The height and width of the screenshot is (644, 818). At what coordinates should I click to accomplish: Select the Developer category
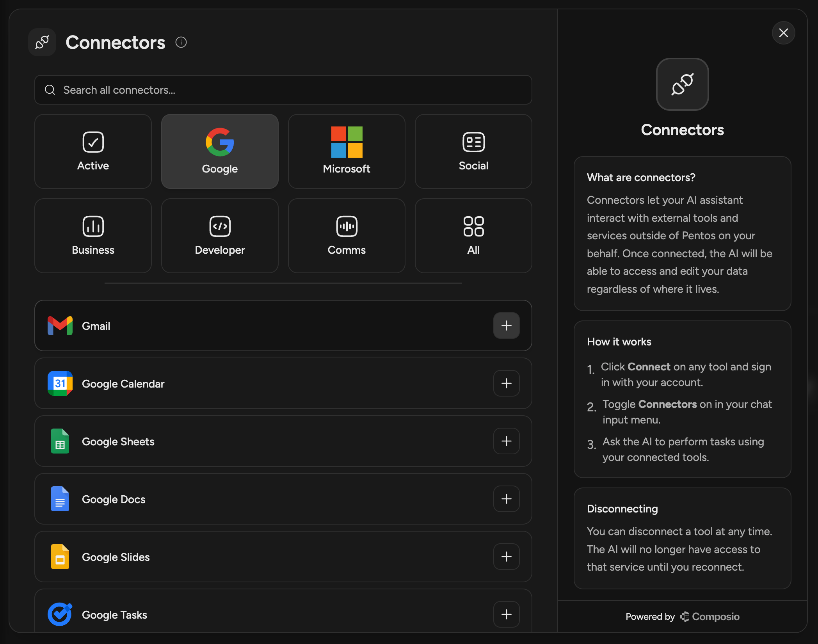[x=220, y=236]
